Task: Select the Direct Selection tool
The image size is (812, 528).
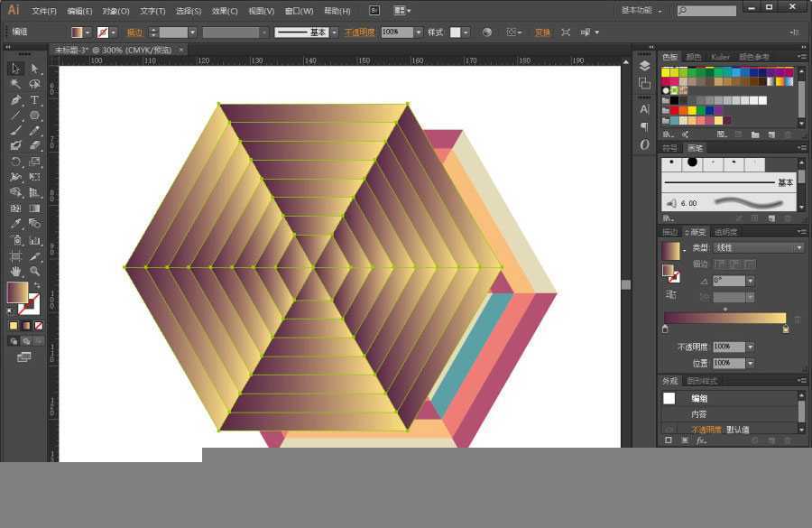Action: tap(34, 69)
